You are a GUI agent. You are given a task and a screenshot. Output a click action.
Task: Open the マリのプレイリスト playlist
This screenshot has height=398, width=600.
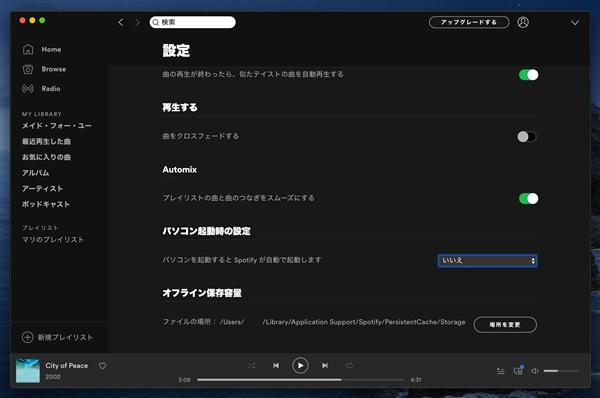click(x=53, y=240)
